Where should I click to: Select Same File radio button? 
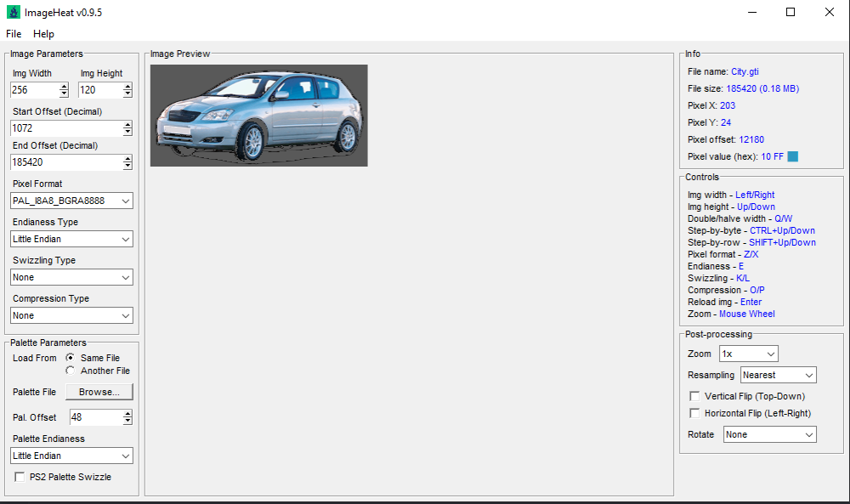coord(71,358)
